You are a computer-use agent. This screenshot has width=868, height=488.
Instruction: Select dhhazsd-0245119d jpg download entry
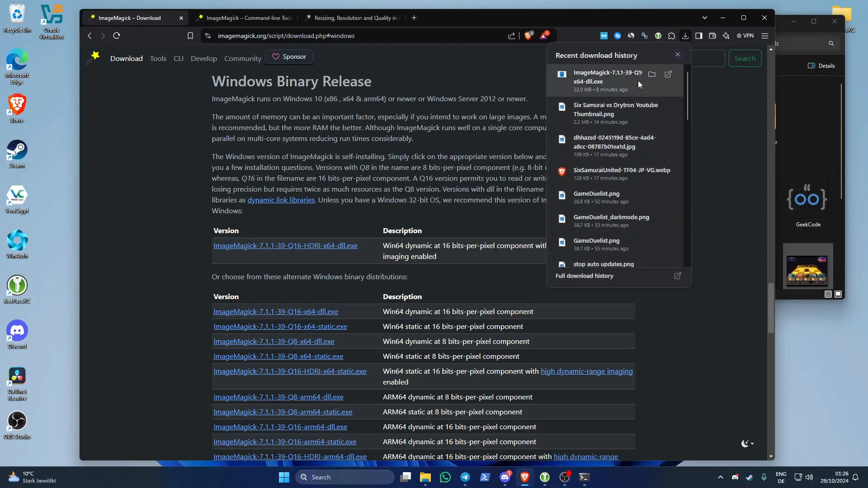point(615,145)
